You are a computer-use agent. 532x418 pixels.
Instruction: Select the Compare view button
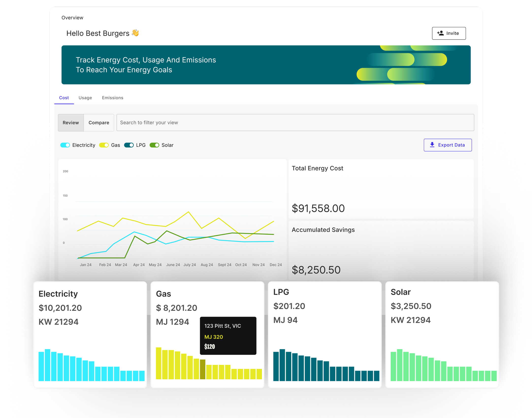(99, 123)
